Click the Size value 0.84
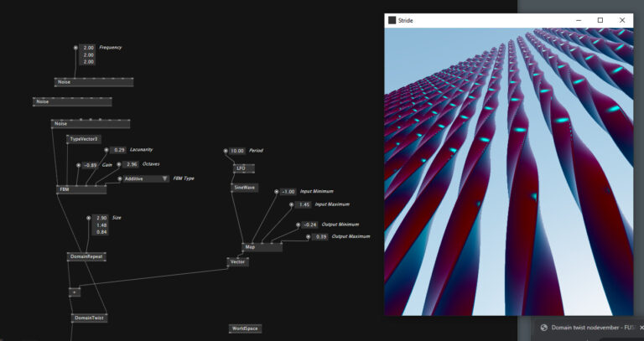Image resolution: width=644 pixels, height=341 pixels. pos(101,232)
